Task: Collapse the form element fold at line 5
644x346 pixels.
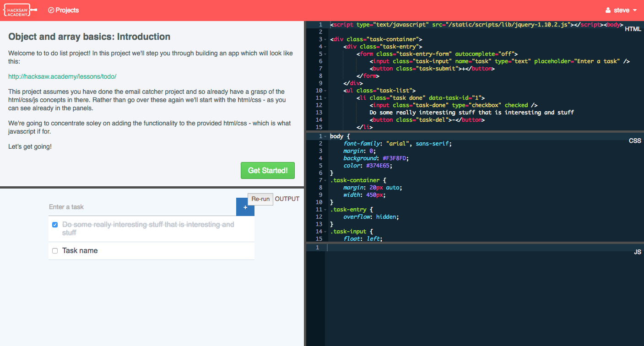Action: point(325,54)
